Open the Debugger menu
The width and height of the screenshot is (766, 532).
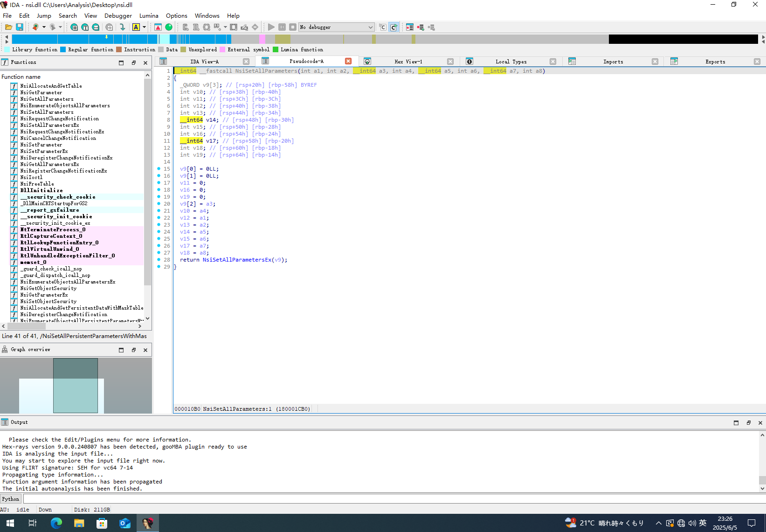tap(118, 15)
